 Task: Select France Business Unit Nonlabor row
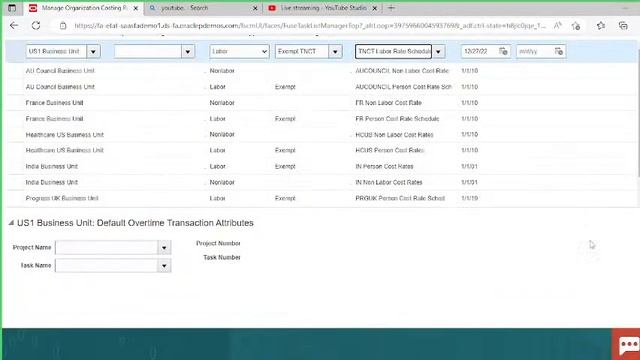(x=322, y=103)
